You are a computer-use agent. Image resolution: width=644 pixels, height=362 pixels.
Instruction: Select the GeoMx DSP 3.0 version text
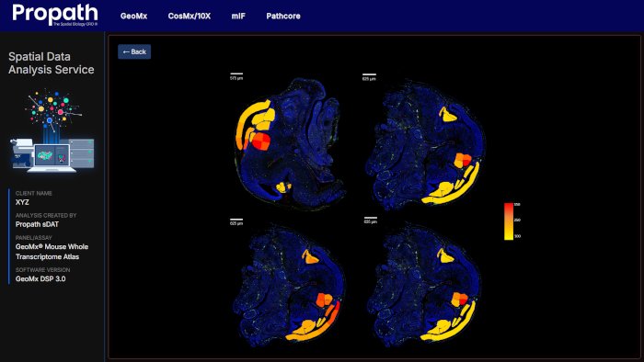click(40, 278)
